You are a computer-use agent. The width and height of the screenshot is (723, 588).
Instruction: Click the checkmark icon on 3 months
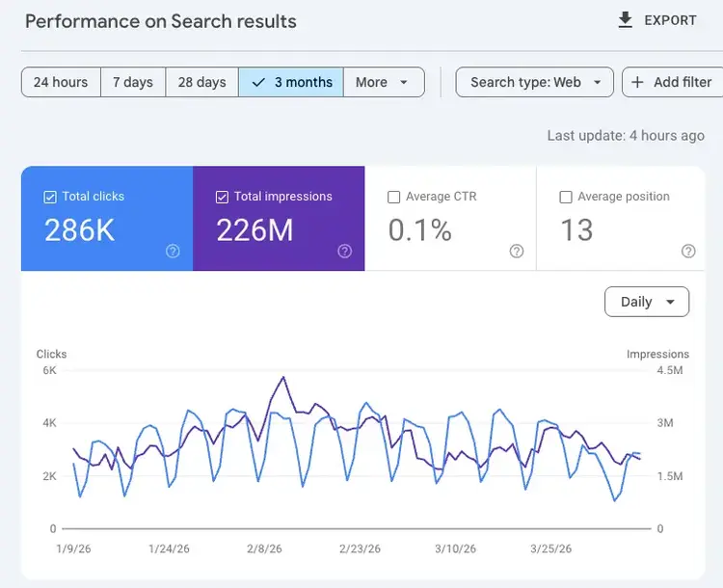(x=258, y=82)
